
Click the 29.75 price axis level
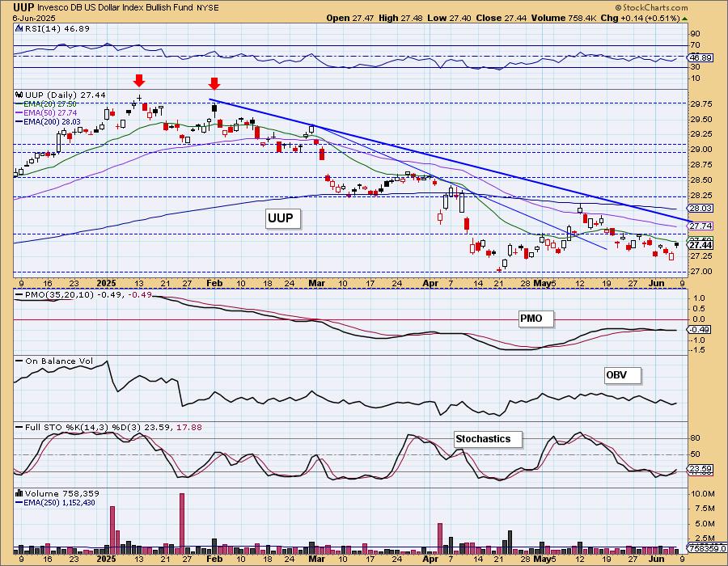[x=701, y=104]
